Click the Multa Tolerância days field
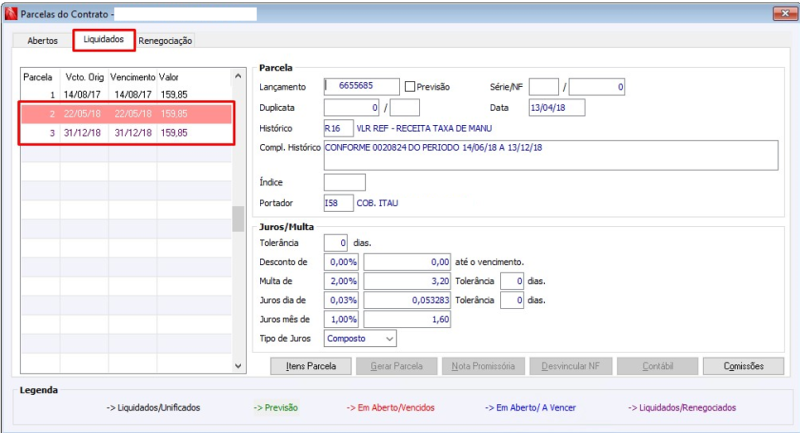 tap(512, 281)
